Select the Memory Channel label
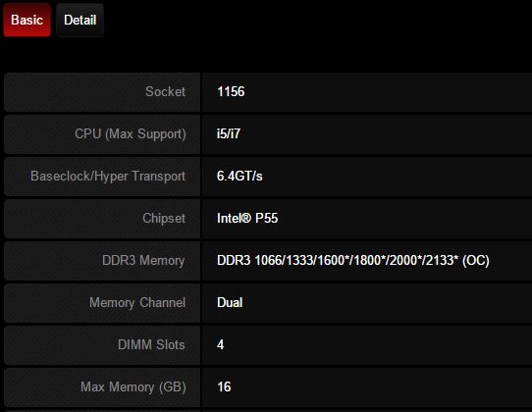Image resolution: width=532 pixels, height=412 pixels. [x=137, y=303]
